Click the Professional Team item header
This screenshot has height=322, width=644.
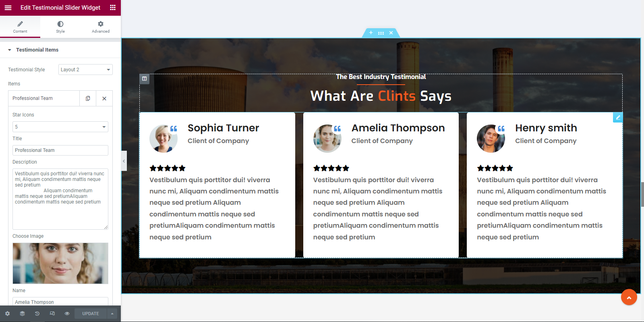coord(44,98)
